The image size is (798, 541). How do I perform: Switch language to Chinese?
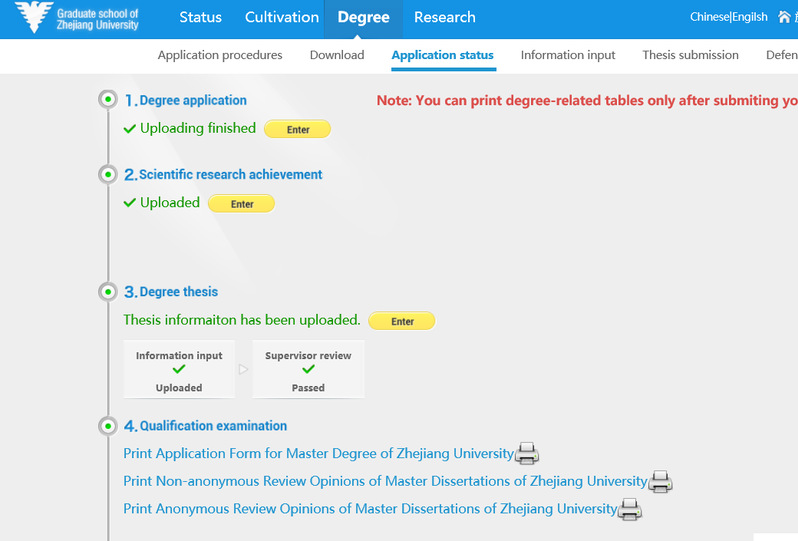click(709, 17)
